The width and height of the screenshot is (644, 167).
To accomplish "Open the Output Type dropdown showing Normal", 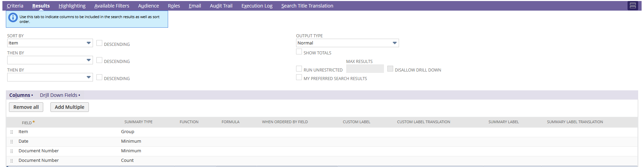I will click(x=347, y=43).
